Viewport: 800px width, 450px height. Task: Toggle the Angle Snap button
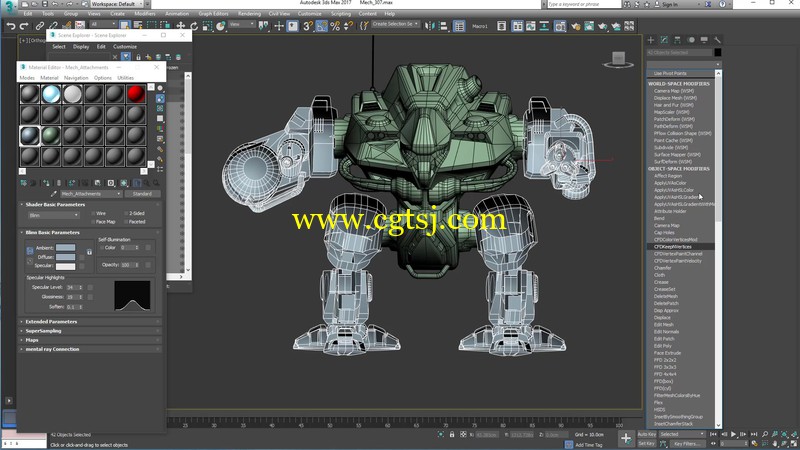tap(321, 26)
